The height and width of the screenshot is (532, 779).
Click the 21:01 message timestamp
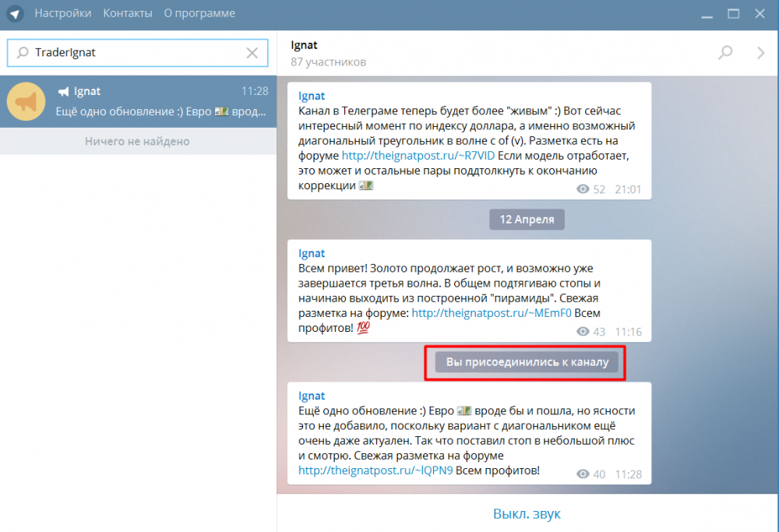(x=628, y=189)
